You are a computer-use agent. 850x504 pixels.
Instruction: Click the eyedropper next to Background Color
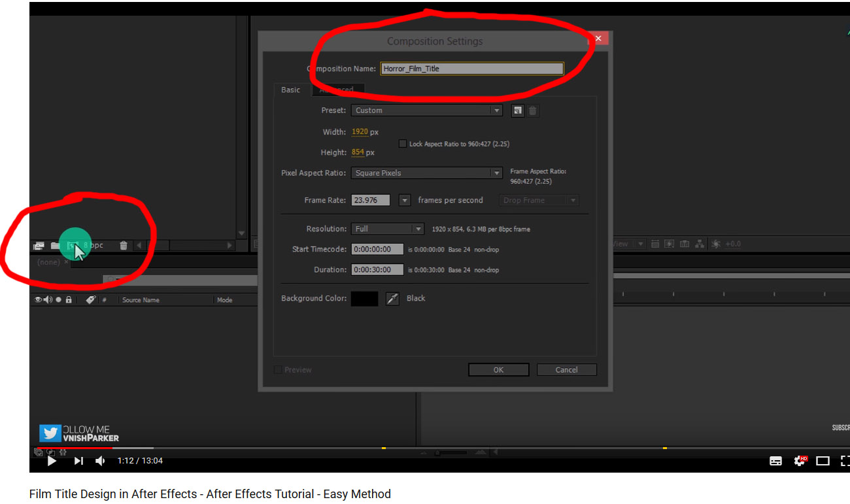[392, 299]
